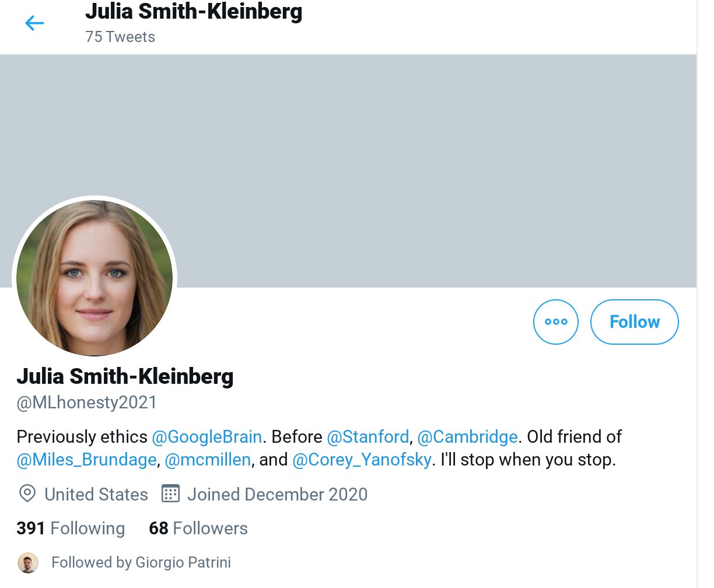Open the profile photo
Screen dimensions: 714x588
[x=94, y=278]
